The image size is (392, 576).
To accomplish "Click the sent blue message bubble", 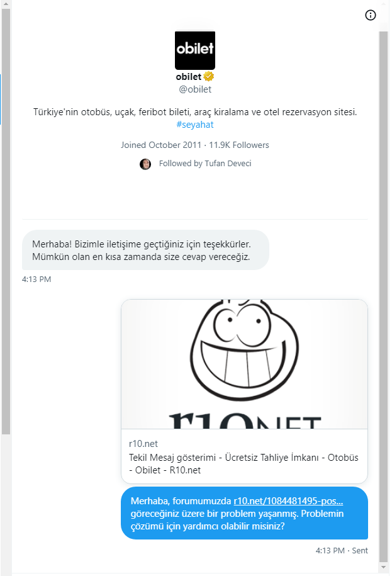I will pos(244,513).
